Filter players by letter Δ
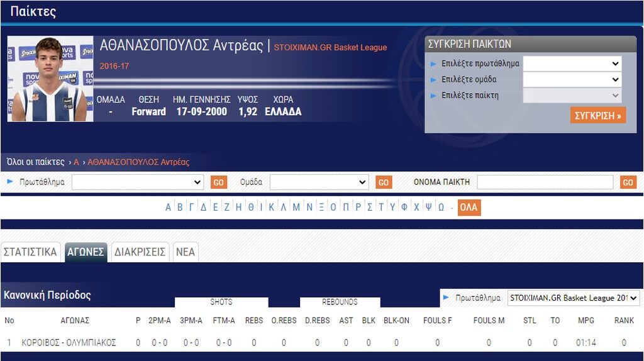Screen dimensions: 644x361 click(203, 208)
